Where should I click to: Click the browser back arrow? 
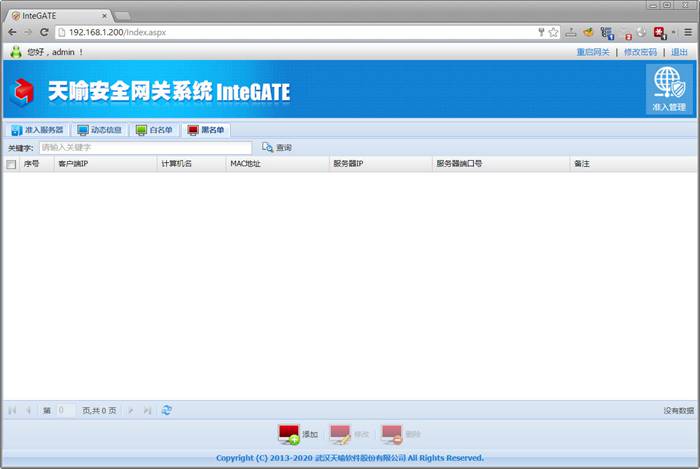click(x=12, y=32)
